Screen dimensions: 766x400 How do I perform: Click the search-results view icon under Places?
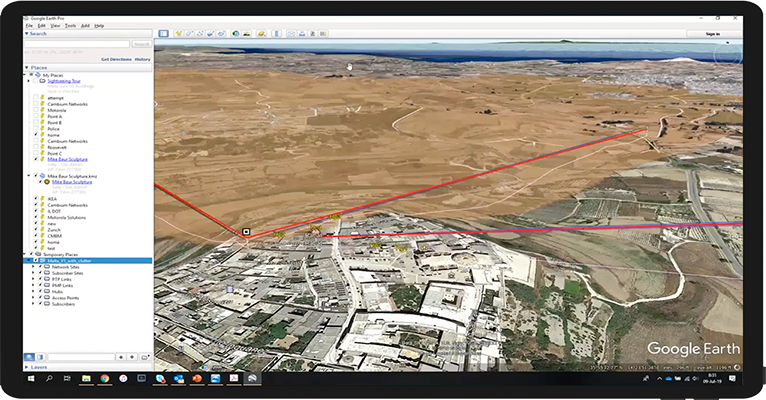pyautogui.click(x=29, y=357)
